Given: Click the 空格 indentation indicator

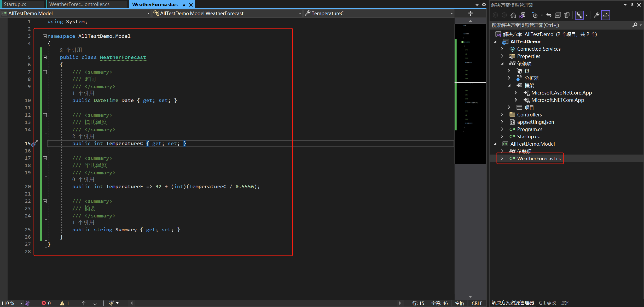Looking at the screenshot, I should coord(460,303).
